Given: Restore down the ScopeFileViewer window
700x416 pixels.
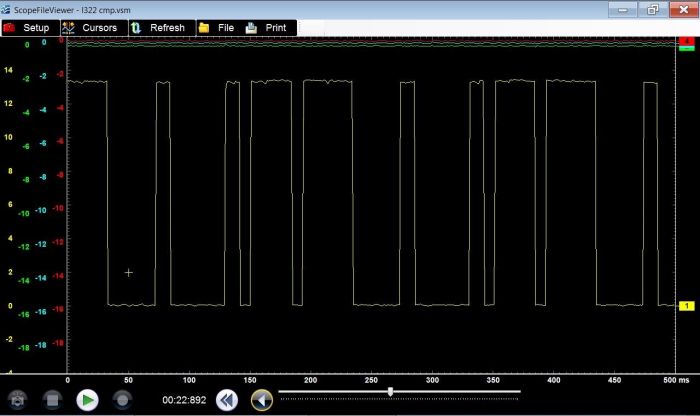Looking at the screenshot, I should 653,9.
